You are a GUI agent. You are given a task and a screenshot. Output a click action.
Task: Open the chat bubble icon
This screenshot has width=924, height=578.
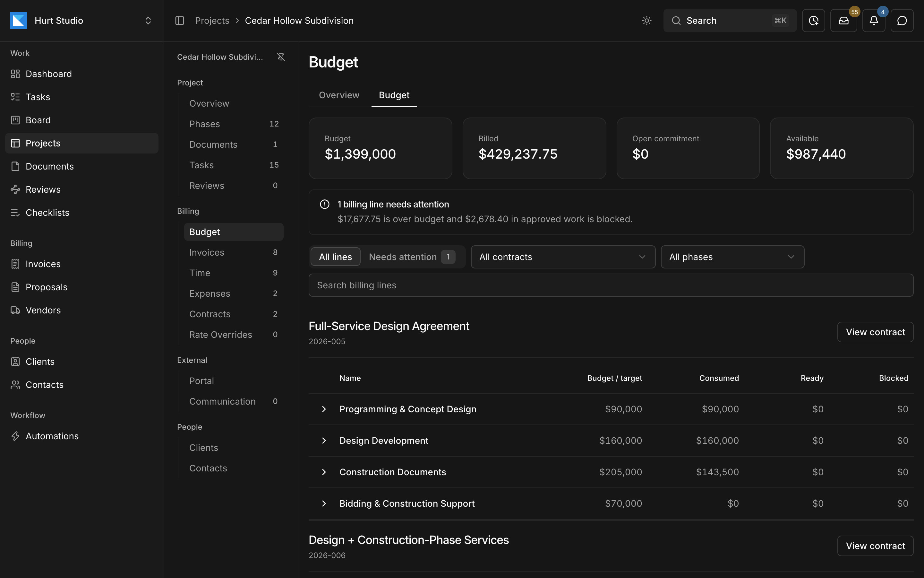pyautogui.click(x=902, y=21)
